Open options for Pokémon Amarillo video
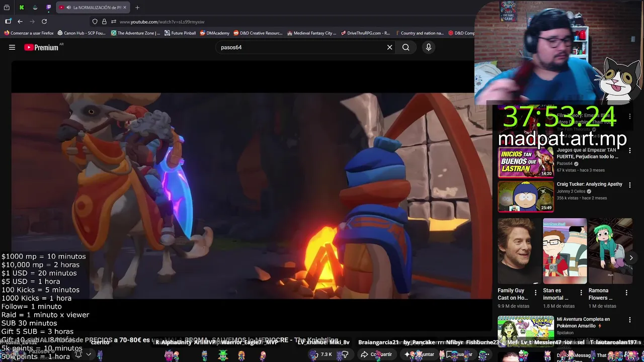Screen dimensions: 644x362 pos(630,320)
